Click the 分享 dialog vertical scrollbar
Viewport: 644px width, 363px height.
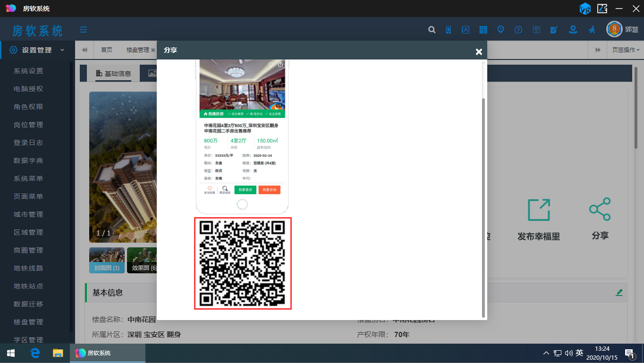pos(483,208)
